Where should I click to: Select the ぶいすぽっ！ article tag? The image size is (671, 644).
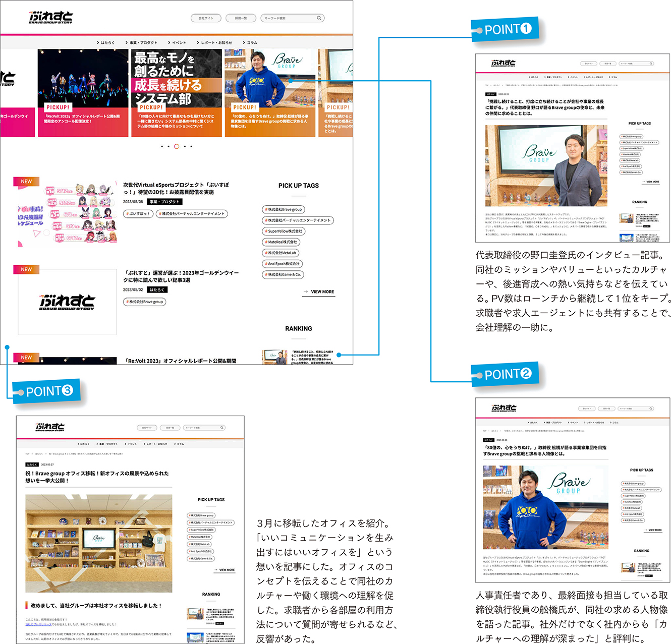tap(138, 214)
